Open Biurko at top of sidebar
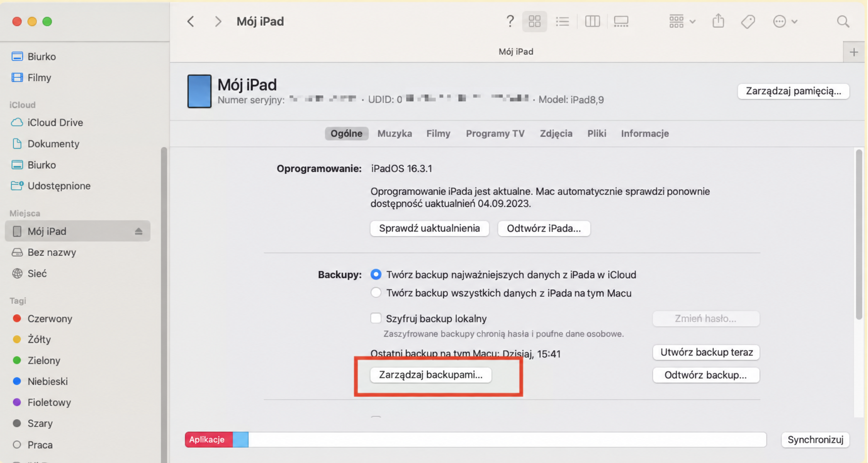Viewport: 868px width, 463px height. pos(34,57)
